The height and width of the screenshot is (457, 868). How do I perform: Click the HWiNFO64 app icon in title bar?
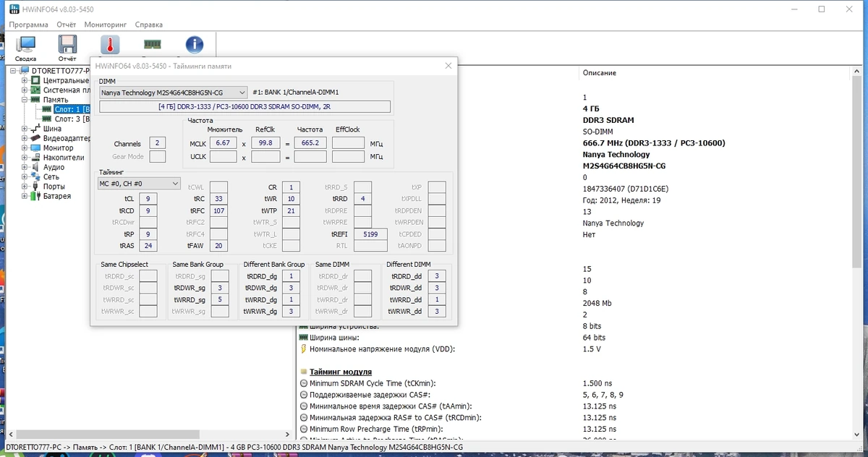tap(12, 9)
